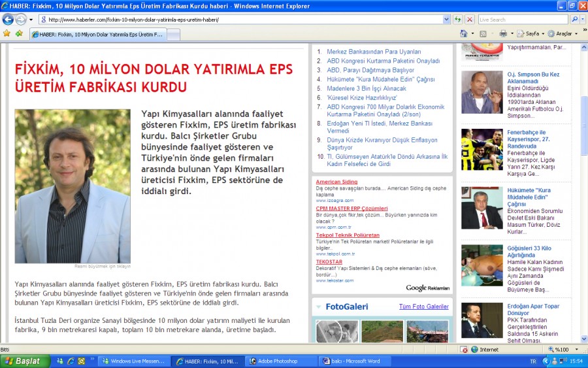Open Erdoğan Apar Topar Dönüyor story
This screenshot has width=588, height=368.
point(532,309)
